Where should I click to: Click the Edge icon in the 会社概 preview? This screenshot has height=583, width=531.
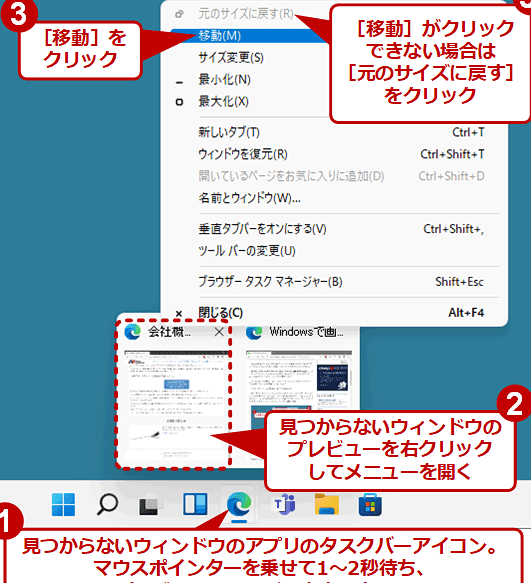click(133, 332)
